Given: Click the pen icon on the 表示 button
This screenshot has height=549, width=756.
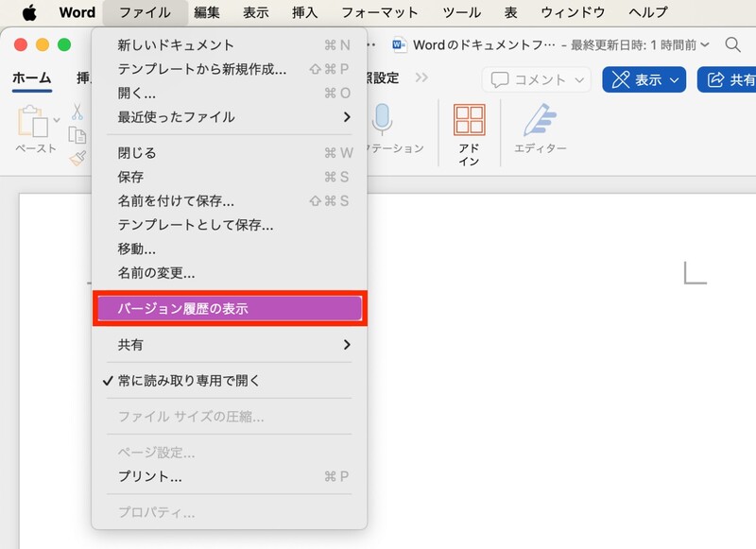Looking at the screenshot, I should coord(623,79).
